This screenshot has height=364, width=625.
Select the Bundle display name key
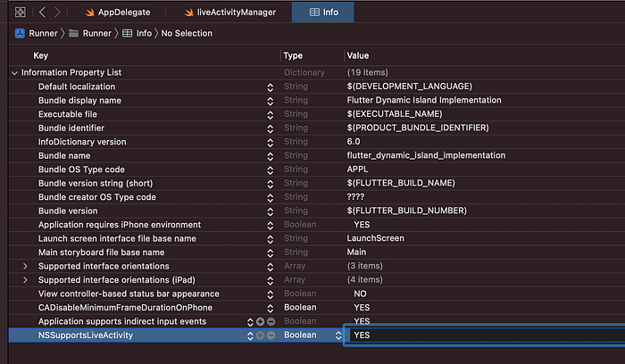pos(79,100)
